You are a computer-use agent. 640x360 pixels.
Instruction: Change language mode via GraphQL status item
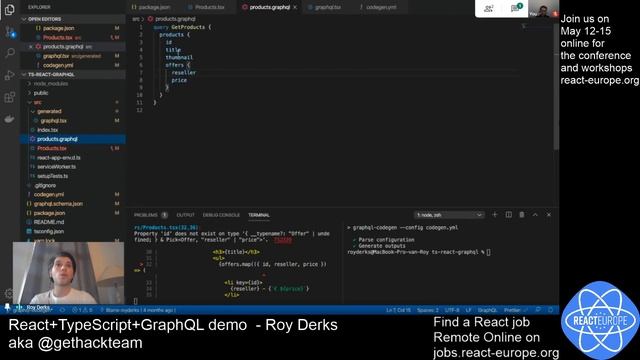(x=487, y=310)
